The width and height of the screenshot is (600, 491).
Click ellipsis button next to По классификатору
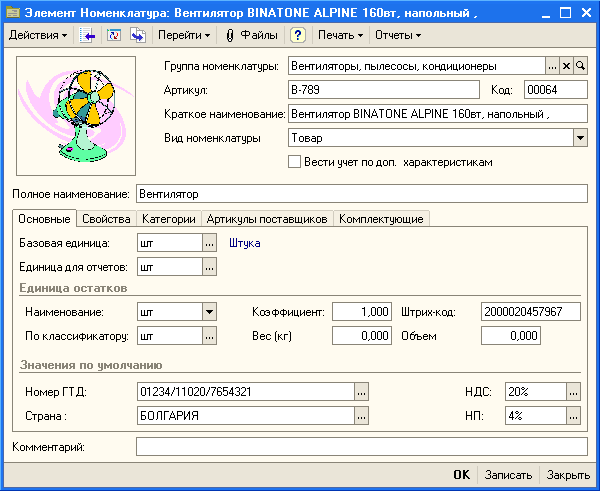coord(209,336)
